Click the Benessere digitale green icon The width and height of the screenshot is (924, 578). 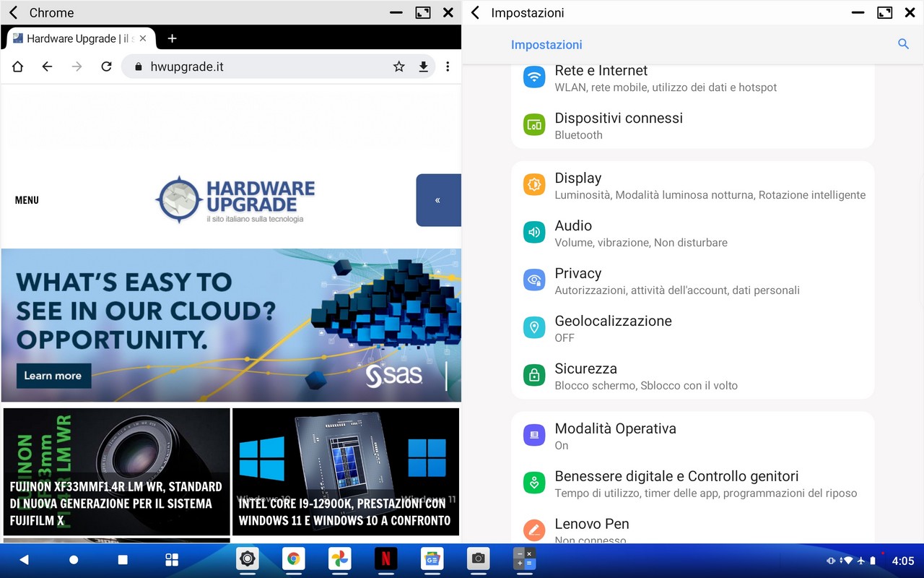pos(534,483)
